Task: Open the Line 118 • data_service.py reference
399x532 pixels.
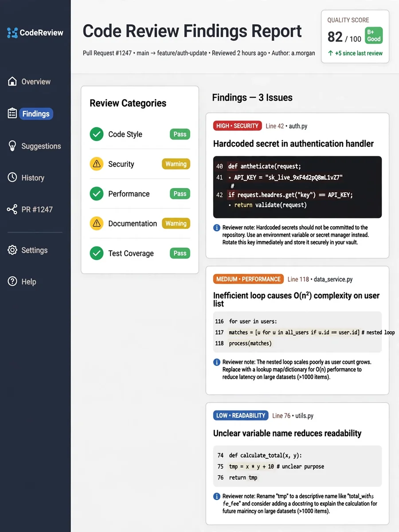Action: (x=320, y=279)
